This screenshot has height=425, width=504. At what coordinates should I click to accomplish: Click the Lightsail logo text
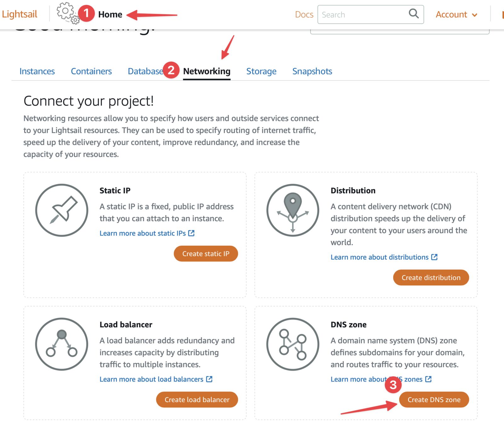click(20, 14)
